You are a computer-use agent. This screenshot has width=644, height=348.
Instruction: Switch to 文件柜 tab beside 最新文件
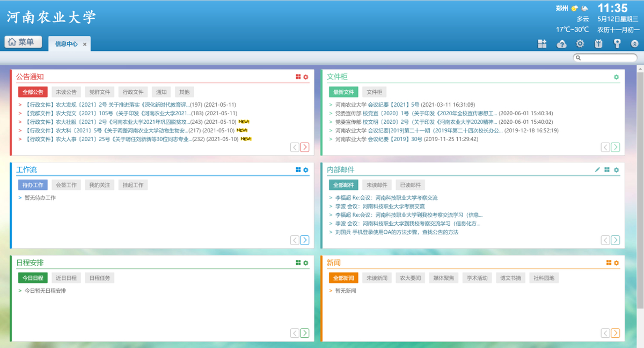pyautogui.click(x=374, y=92)
